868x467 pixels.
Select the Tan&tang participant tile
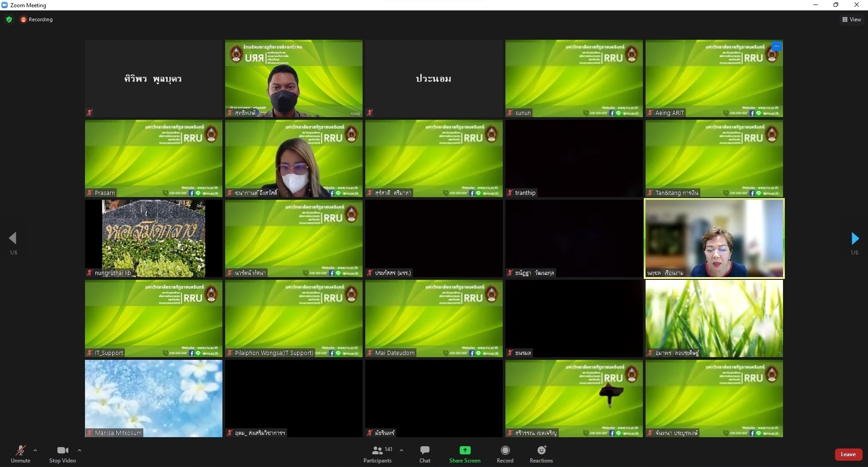(x=714, y=159)
